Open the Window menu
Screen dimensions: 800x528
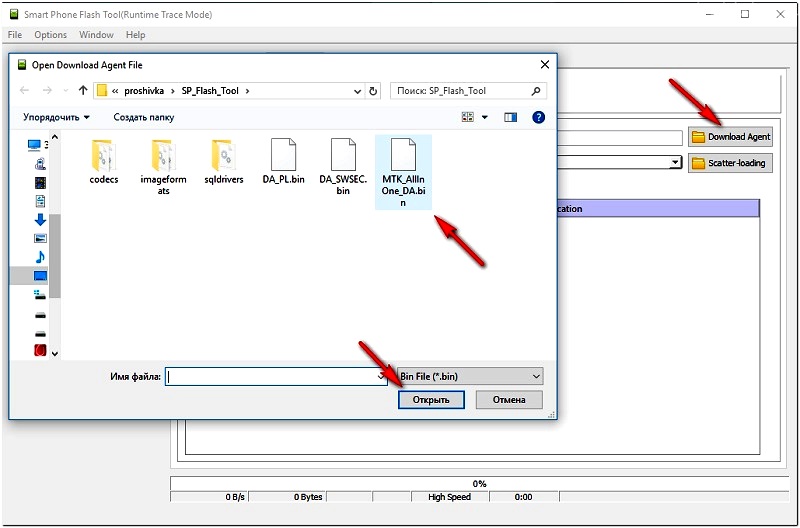coord(96,35)
